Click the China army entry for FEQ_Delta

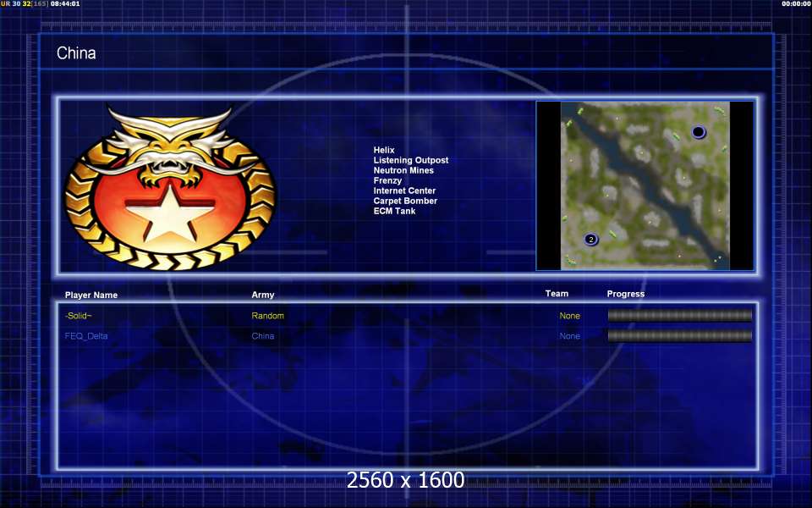point(262,336)
